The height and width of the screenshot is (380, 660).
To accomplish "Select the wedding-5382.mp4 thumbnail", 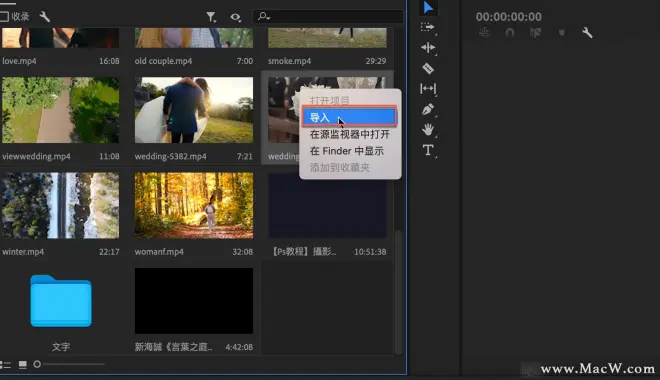I will [194, 110].
